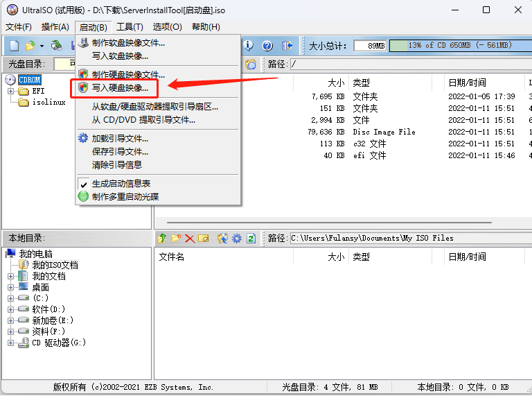The height and width of the screenshot is (396, 532).
Task: Click the local 路径 field with My ISO Files
Action: pyautogui.click(x=411, y=239)
